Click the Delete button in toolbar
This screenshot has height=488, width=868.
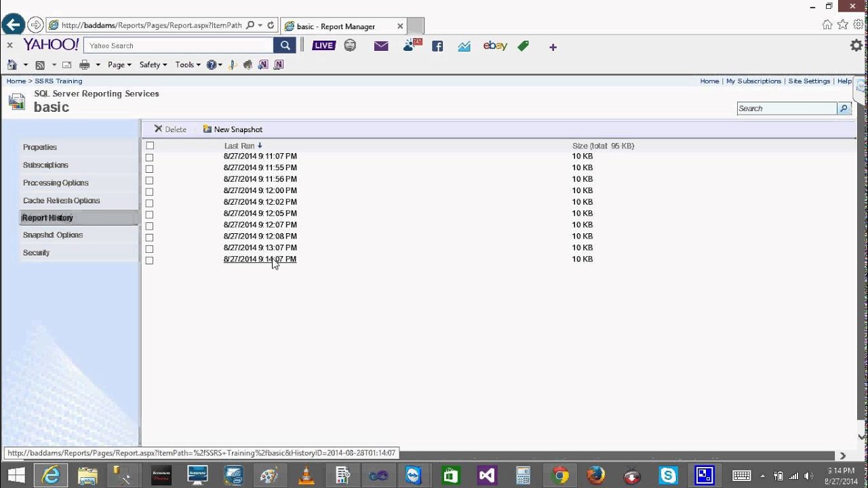[170, 129]
